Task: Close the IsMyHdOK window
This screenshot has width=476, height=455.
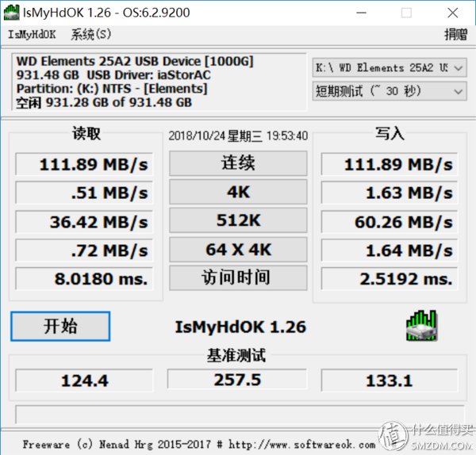Action: [453, 13]
